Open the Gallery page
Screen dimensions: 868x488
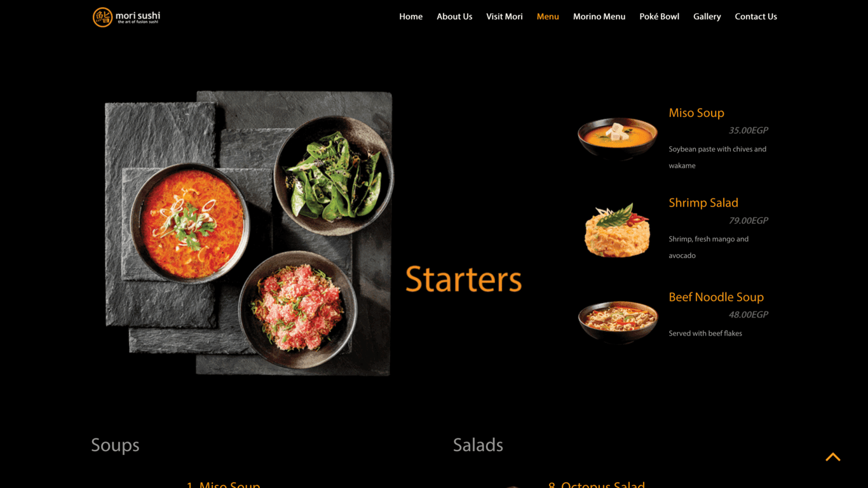click(x=707, y=17)
